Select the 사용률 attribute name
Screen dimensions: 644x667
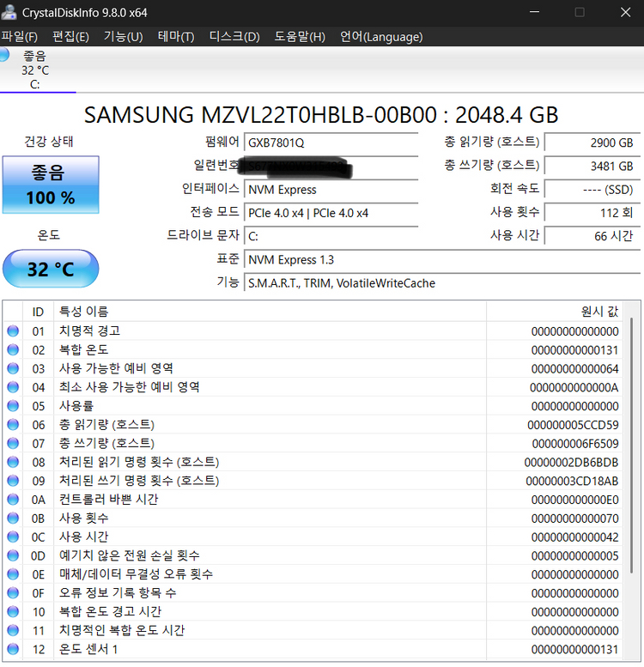76,406
